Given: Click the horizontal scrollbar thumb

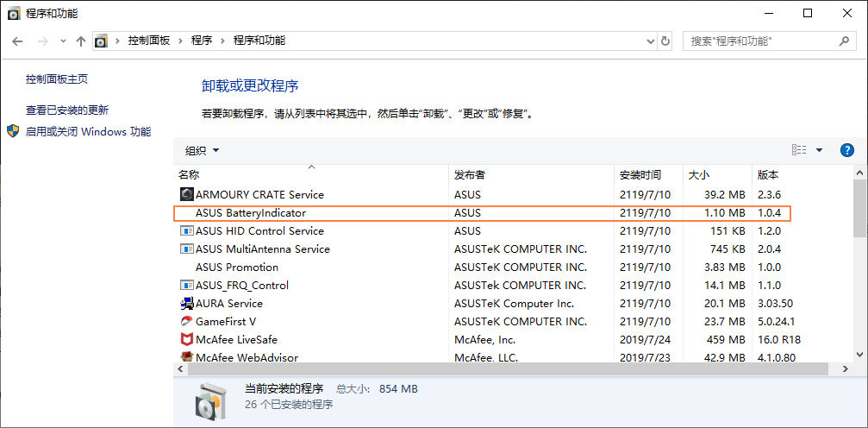Looking at the screenshot, I should coord(507,368).
